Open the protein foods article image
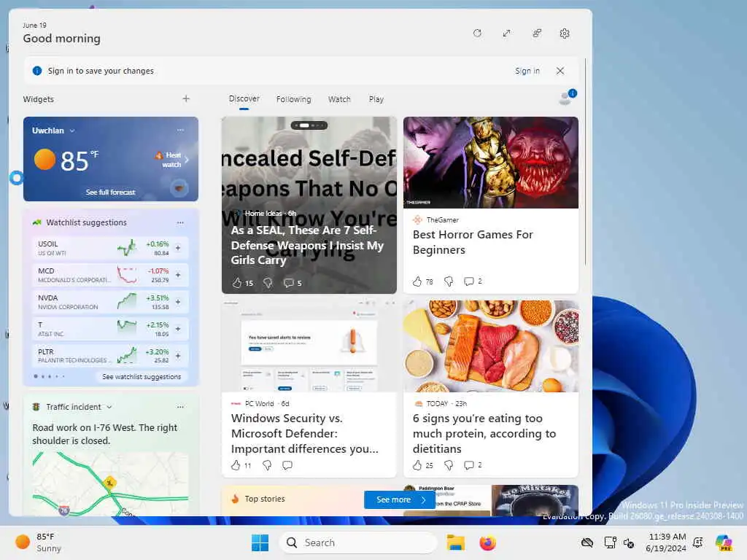This screenshot has height=560, width=747. (x=491, y=346)
